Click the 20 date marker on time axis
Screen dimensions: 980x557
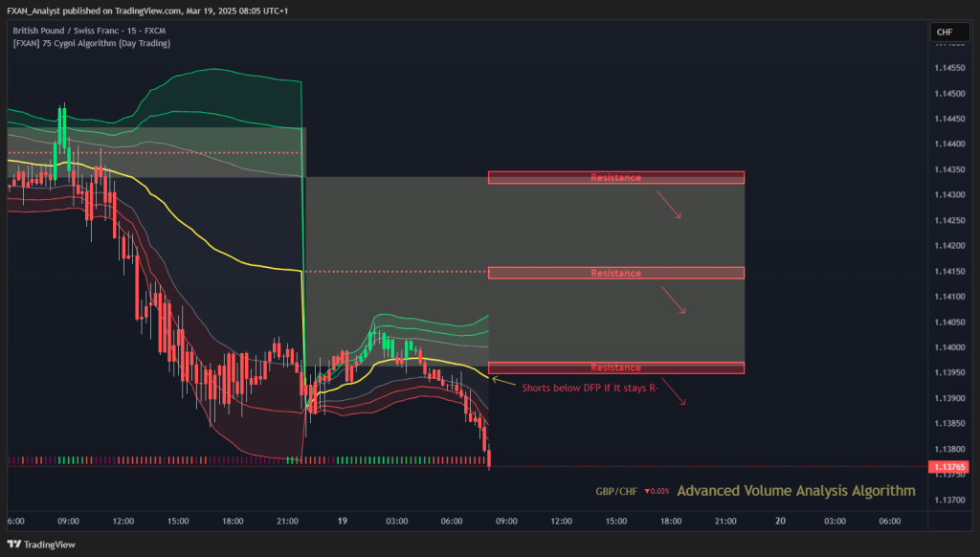[x=780, y=521]
